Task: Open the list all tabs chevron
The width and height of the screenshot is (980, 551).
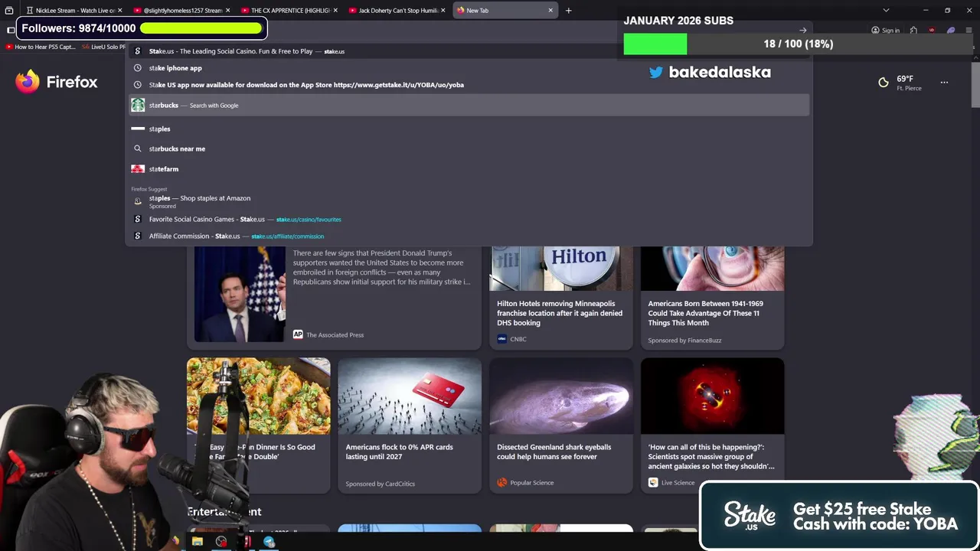Action: pyautogui.click(x=886, y=10)
